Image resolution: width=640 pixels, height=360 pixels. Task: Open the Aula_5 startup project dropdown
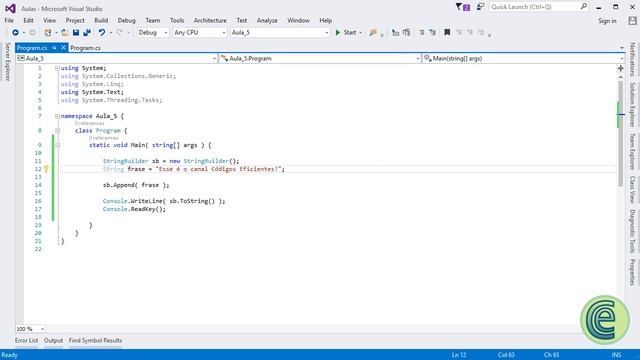[280, 32]
